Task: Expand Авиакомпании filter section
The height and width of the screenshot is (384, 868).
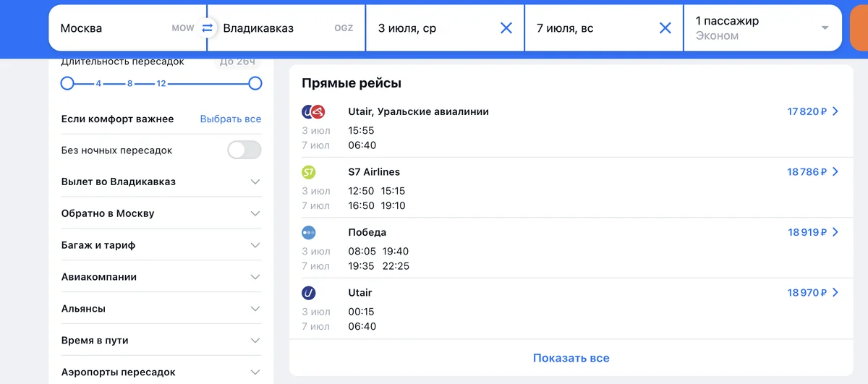Action: (161, 277)
